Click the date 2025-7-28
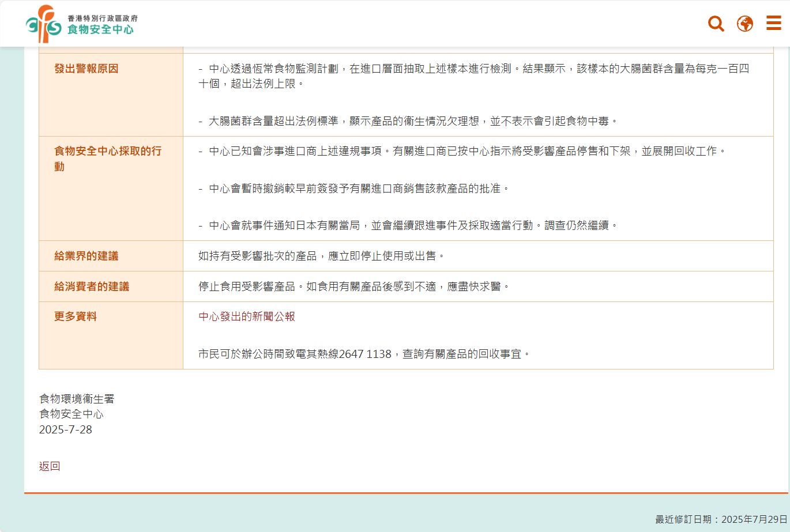The height and width of the screenshot is (532, 790). (x=66, y=429)
